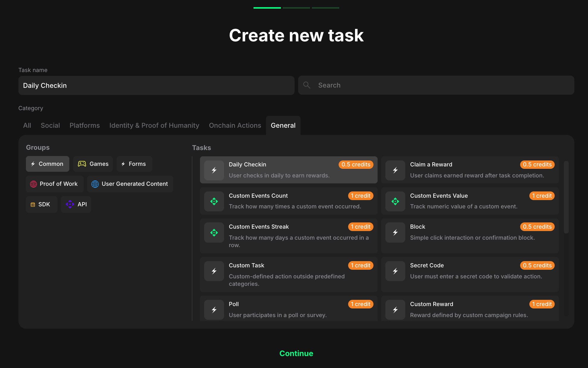Select the Claim a Reward task title
The height and width of the screenshot is (368, 588).
point(431,164)
